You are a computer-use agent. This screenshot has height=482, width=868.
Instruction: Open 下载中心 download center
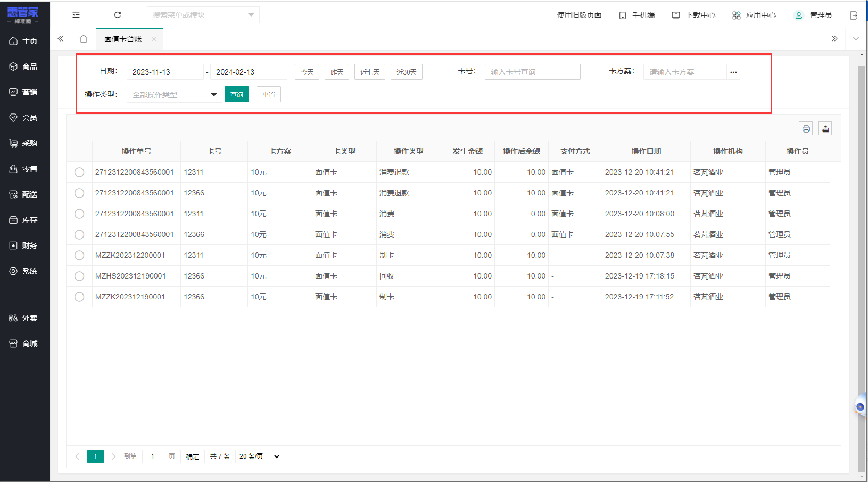click(x=693, y=15)
